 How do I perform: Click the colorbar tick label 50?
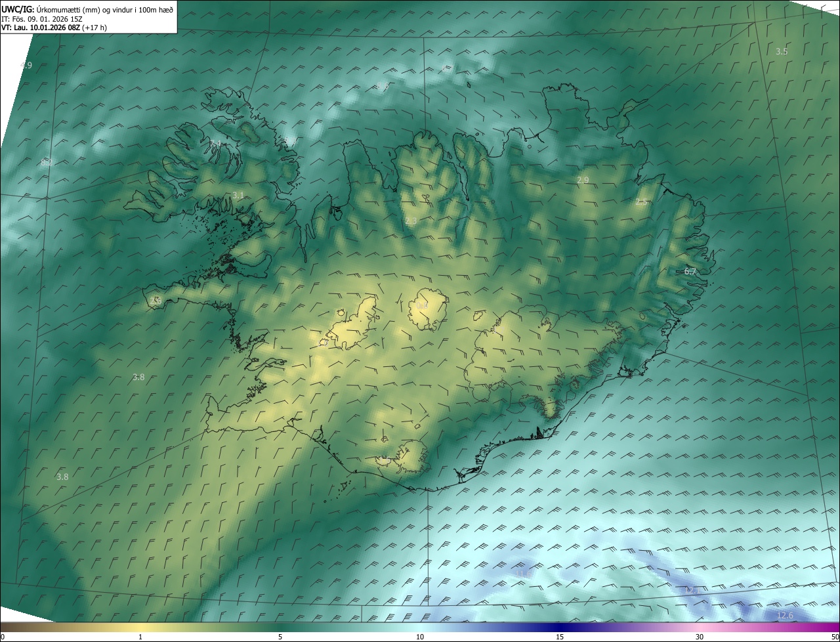coord(835,637)
